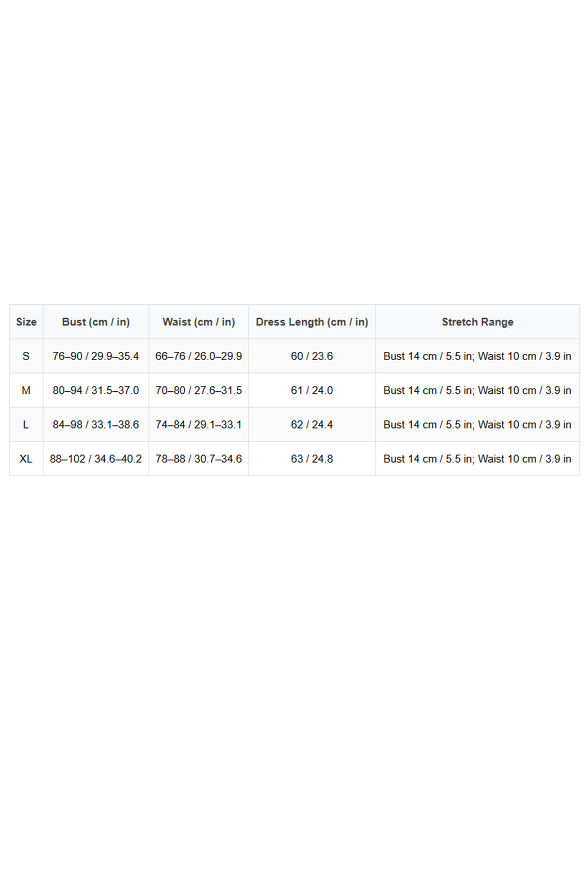Select waist value 78–88 / 30.7–34.6

[x=198, y=459]
